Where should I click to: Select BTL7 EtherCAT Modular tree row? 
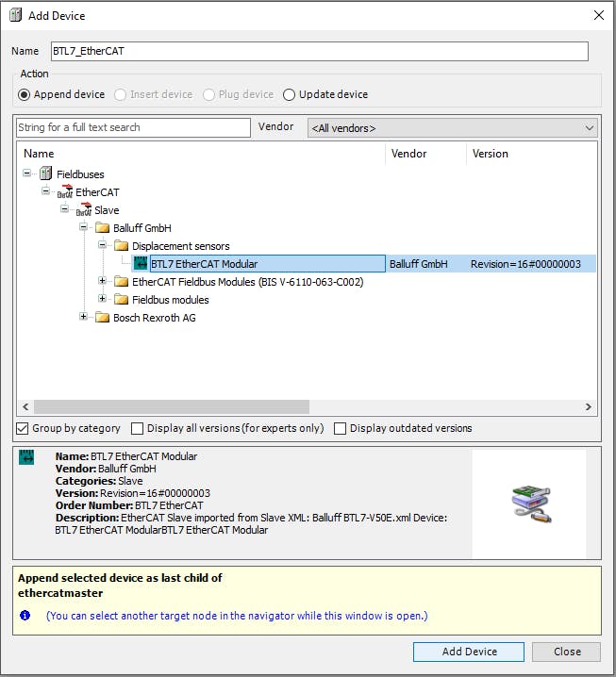364,264
